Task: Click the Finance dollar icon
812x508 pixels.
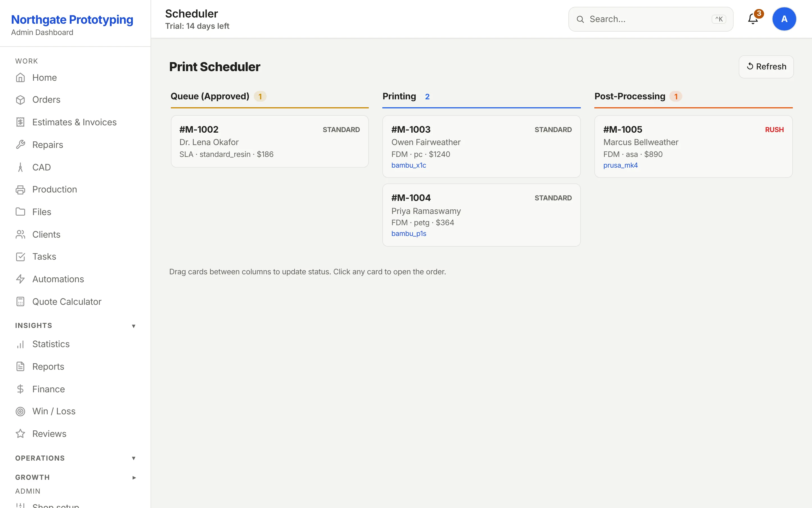Action: click(x=20, y=389)
